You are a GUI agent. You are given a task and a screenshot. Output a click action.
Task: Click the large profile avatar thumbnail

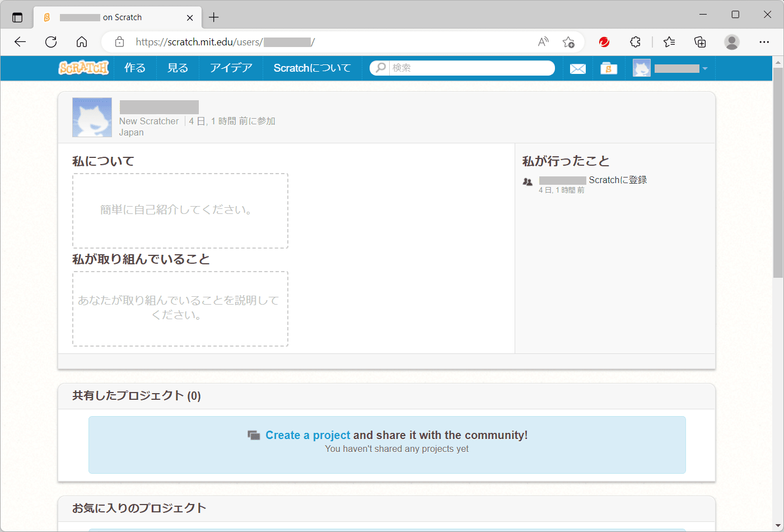pos(92,118)
